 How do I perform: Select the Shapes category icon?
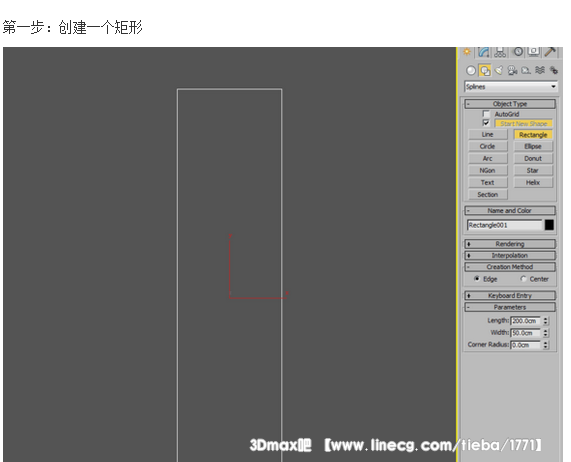point(485,70)
